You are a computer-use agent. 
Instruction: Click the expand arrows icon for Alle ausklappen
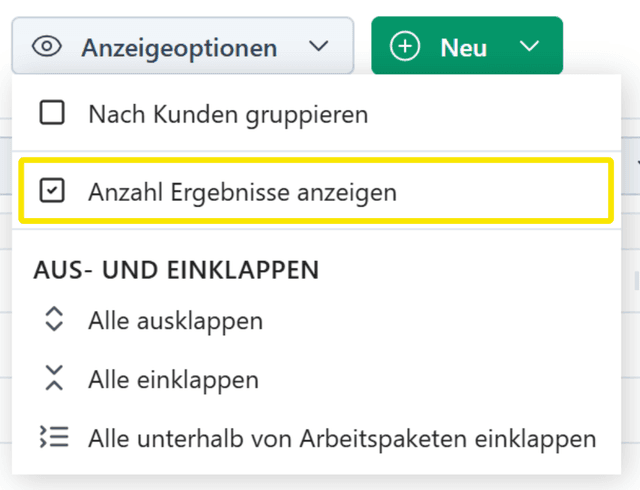coord(54,321)
